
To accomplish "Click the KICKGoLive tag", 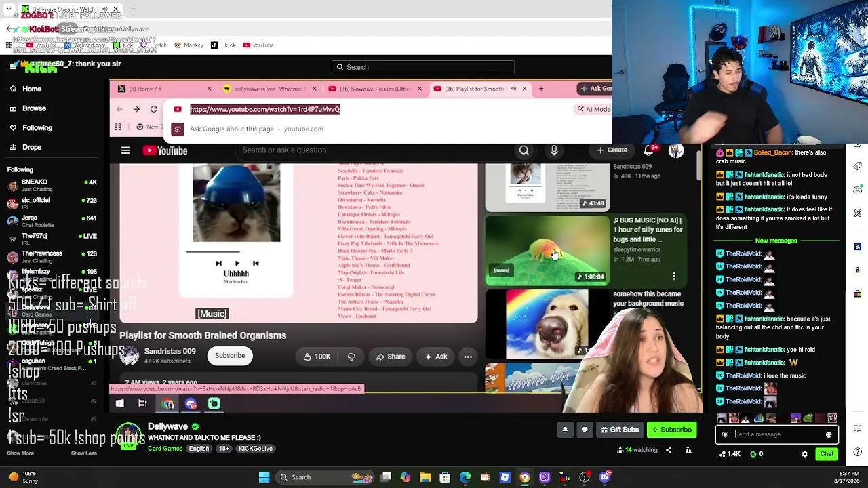I will pos(254,449).
